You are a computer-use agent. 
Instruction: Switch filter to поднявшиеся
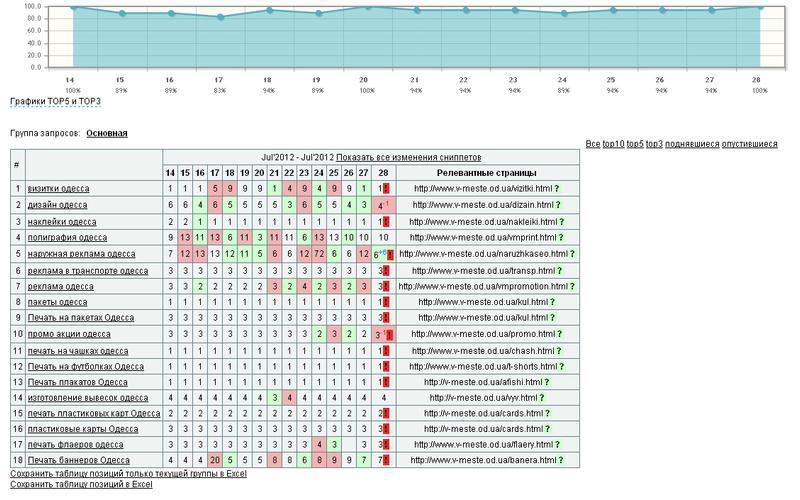pyautogui.click(x=692, y=144)
